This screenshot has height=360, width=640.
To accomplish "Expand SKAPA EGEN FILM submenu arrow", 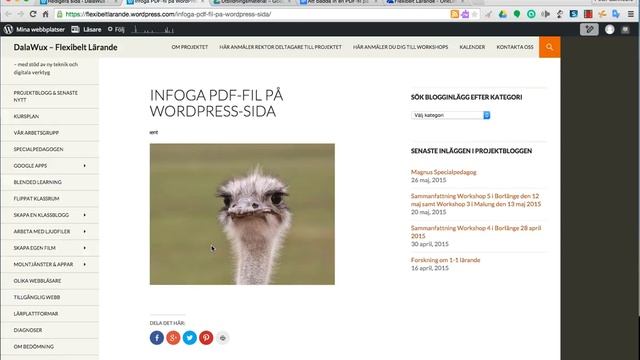I will click(84, 248).
